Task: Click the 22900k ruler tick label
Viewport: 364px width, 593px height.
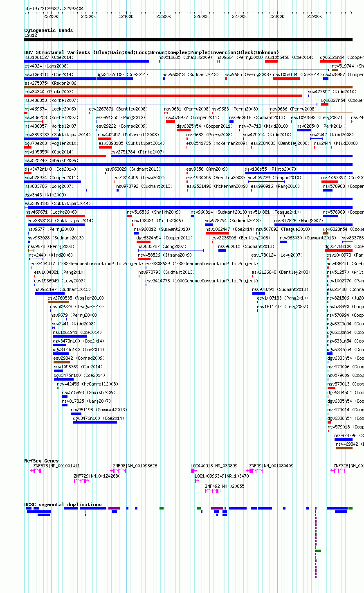Action: (x=315, y=16)
